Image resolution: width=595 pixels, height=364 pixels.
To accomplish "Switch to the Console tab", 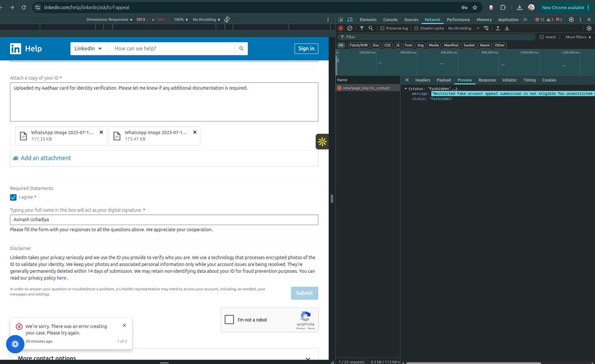I will (390, 19).
